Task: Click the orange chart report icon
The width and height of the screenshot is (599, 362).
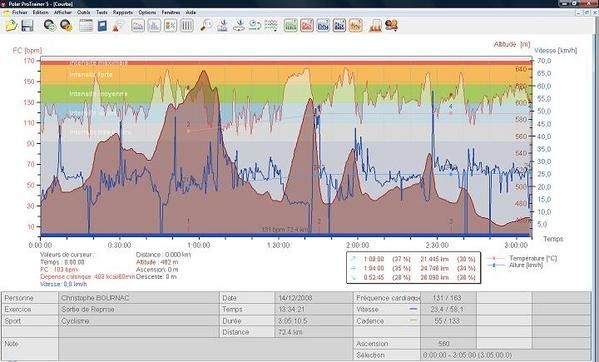Action: (355, 26)
